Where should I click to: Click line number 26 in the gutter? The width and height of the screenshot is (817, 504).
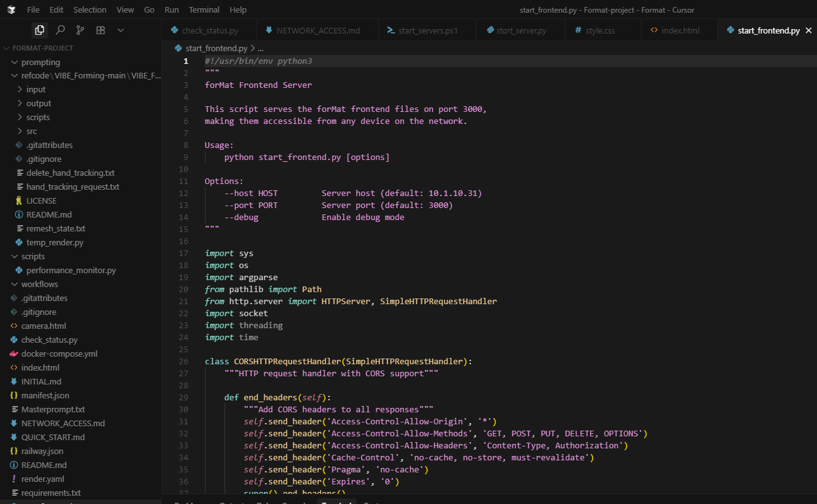point(184,362)
